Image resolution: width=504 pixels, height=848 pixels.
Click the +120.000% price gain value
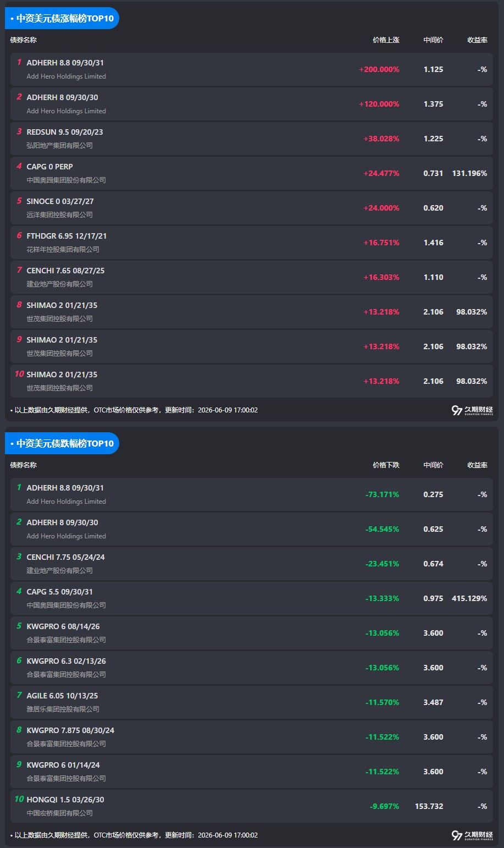click(379, 104)
